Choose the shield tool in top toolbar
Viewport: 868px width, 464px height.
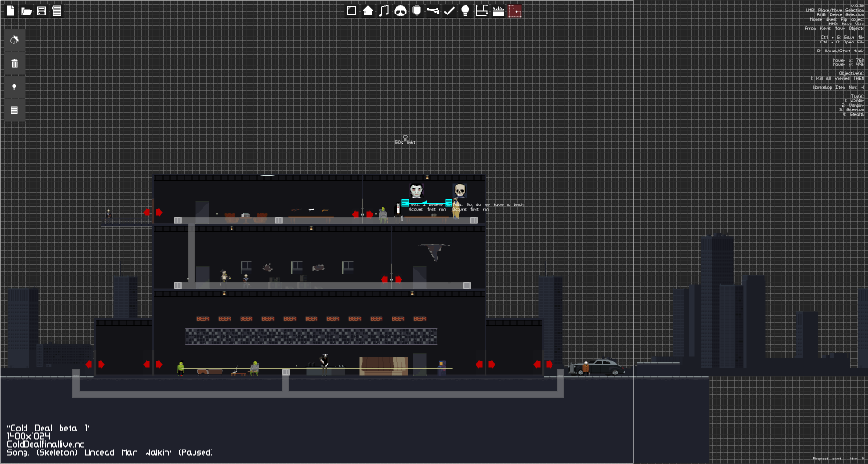point(417,11)
